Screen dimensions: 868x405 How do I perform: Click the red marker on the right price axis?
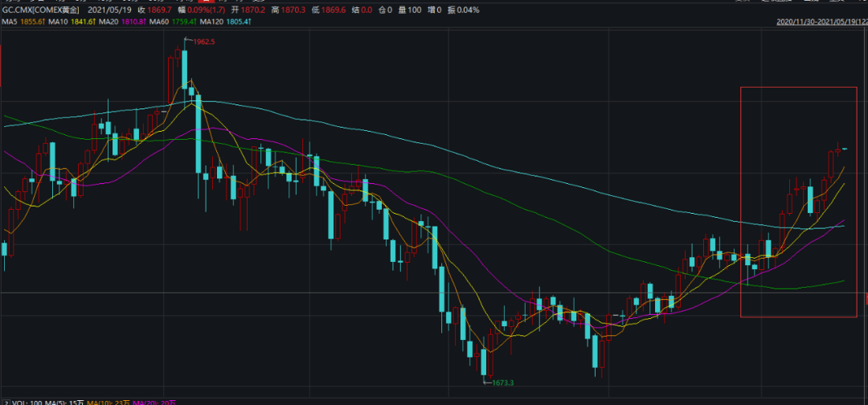(x=866, y=299)
